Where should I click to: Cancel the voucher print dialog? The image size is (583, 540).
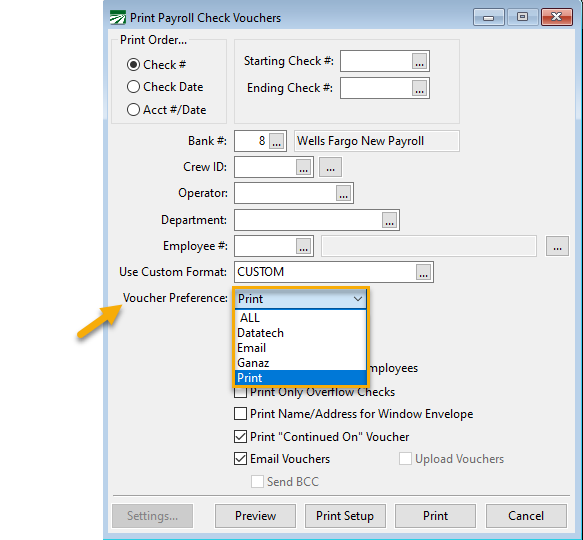526,516
